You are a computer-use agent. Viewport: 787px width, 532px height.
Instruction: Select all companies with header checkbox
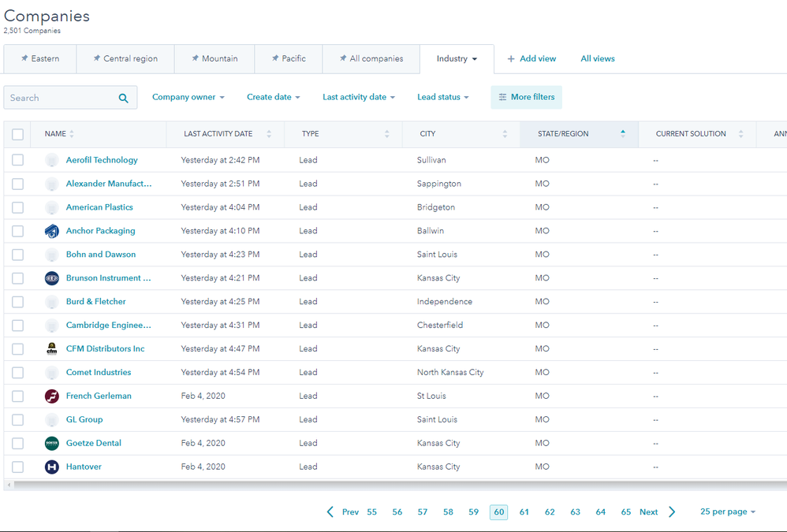tap(17, 134)
